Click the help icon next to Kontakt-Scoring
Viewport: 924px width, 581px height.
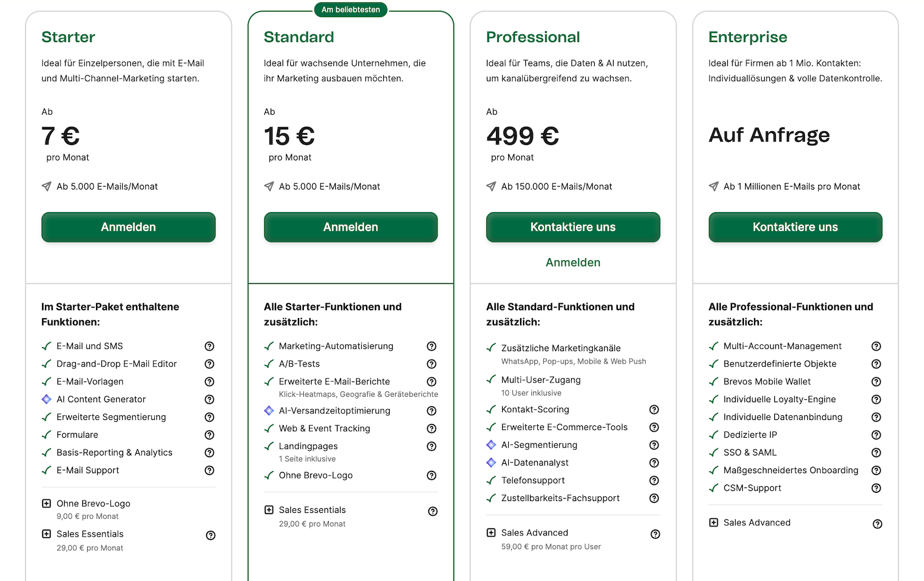pyautogui.click(x=654, y=409)
